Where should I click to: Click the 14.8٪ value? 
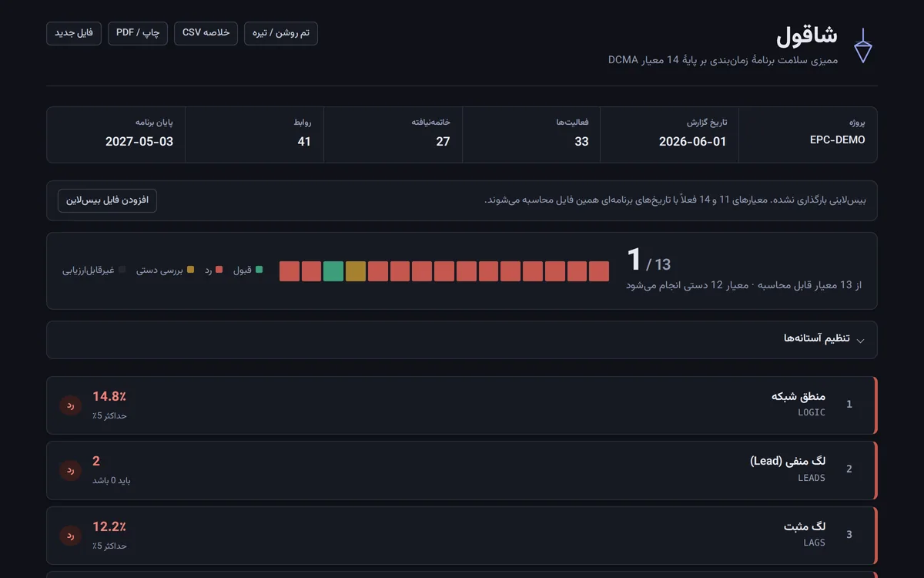pos(109,396)
